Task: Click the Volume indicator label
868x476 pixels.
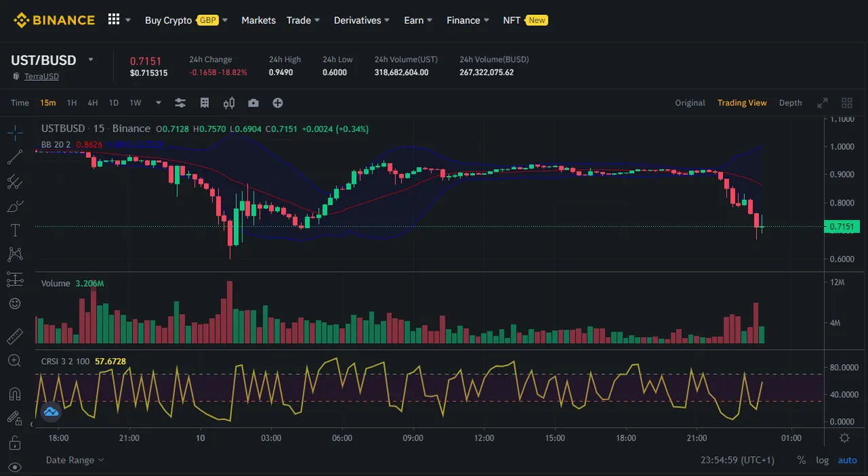Action: [56, 283]
